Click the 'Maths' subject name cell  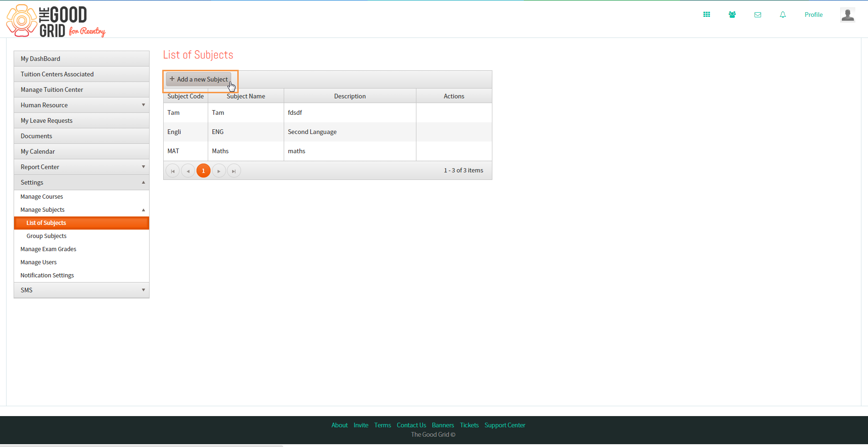coord(246,151)
